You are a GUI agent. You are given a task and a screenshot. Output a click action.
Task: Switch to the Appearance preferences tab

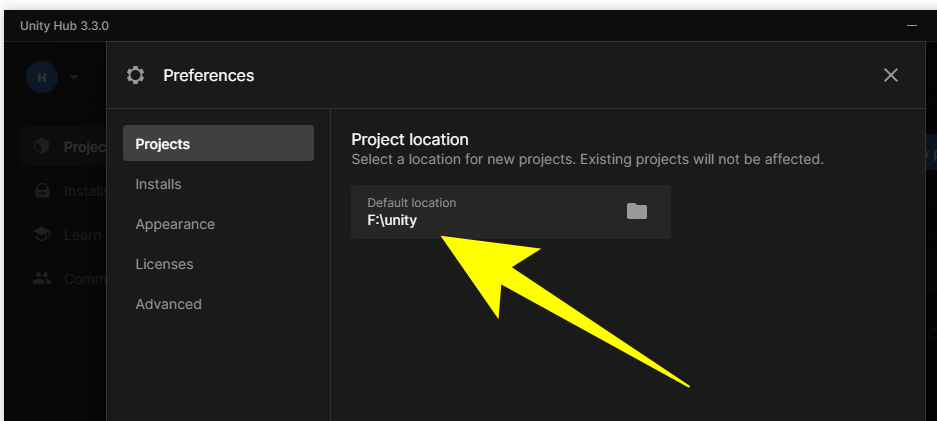coord(175,224)
